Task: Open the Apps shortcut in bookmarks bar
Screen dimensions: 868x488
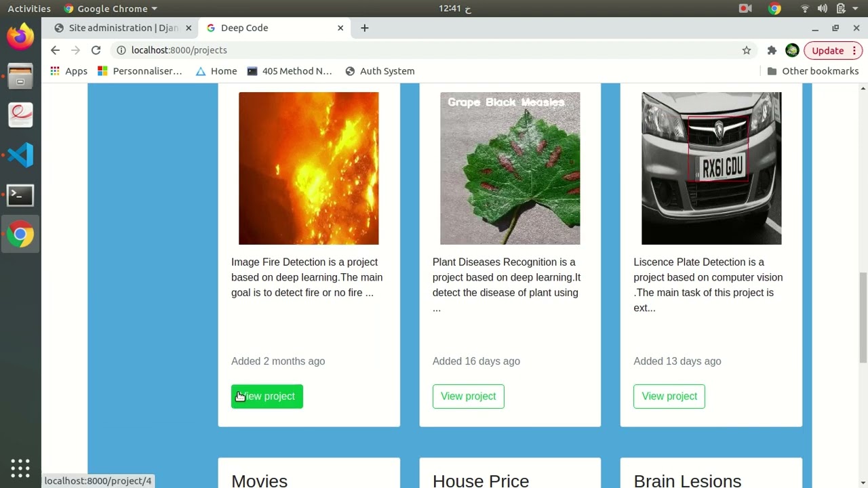Action: click(68, 71)
